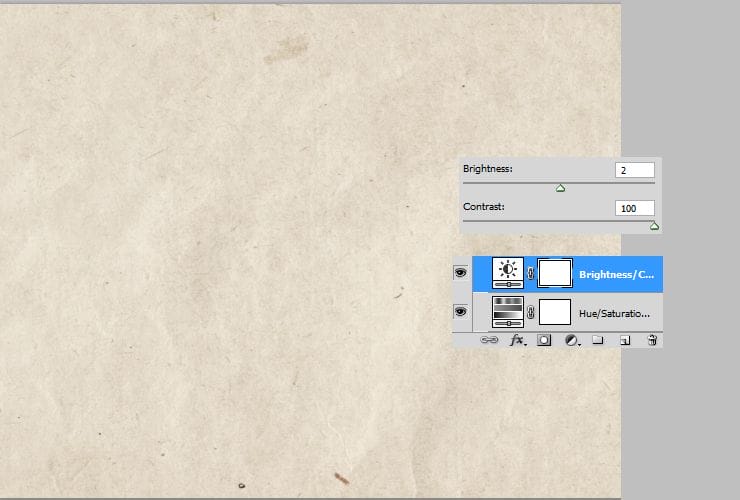
Task: Click the Contrast value field
Action: 635,208
